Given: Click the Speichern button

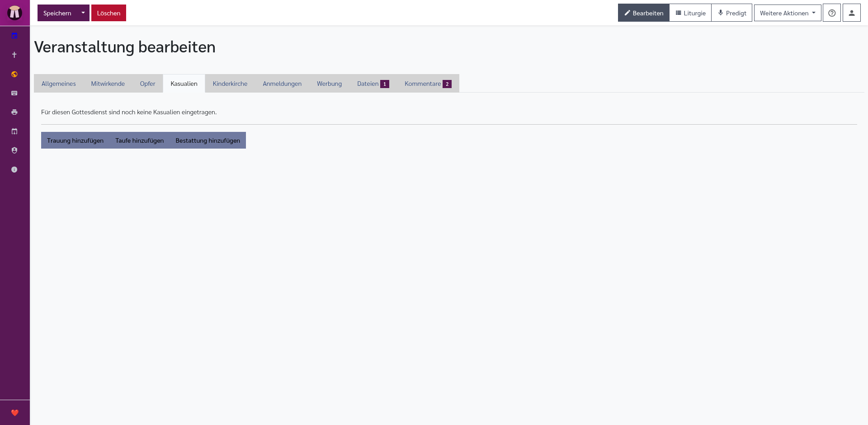Looking at the screenshot, I should pos(57,13).
